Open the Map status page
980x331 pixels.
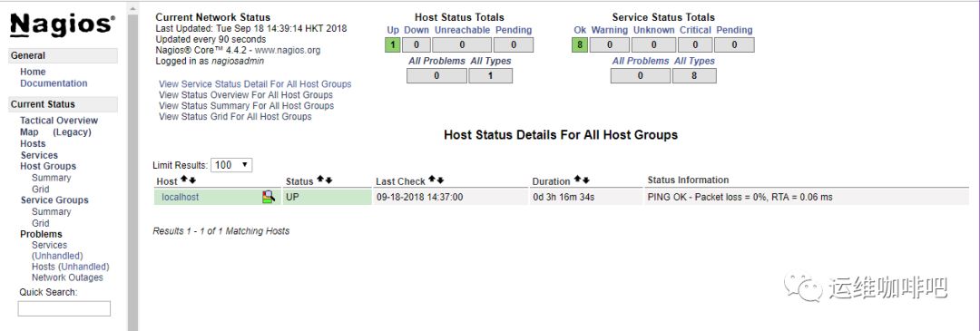tap(29, 131)
